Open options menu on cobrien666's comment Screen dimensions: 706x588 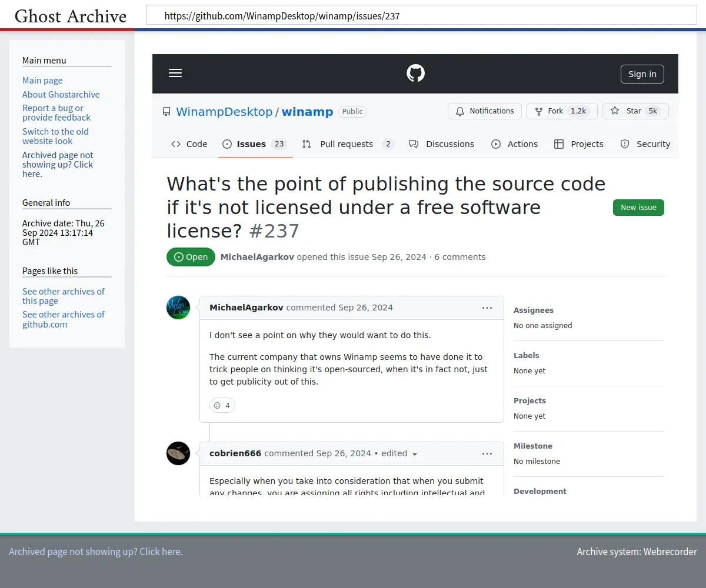[487, 453]
